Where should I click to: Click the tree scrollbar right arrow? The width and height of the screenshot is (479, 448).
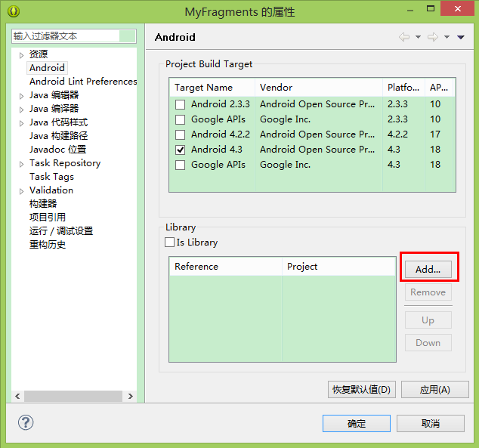[x=131, y=396]
